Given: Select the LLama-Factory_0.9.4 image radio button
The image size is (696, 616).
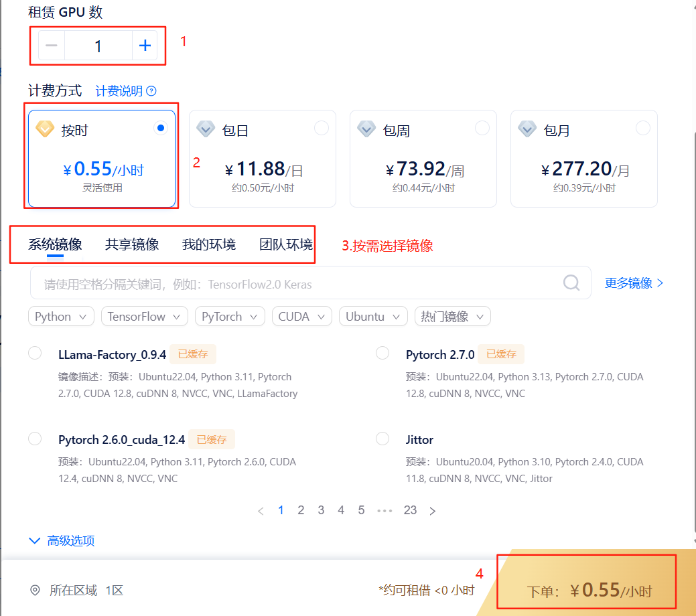Looking at the screenshot, I should coord(35,354).
